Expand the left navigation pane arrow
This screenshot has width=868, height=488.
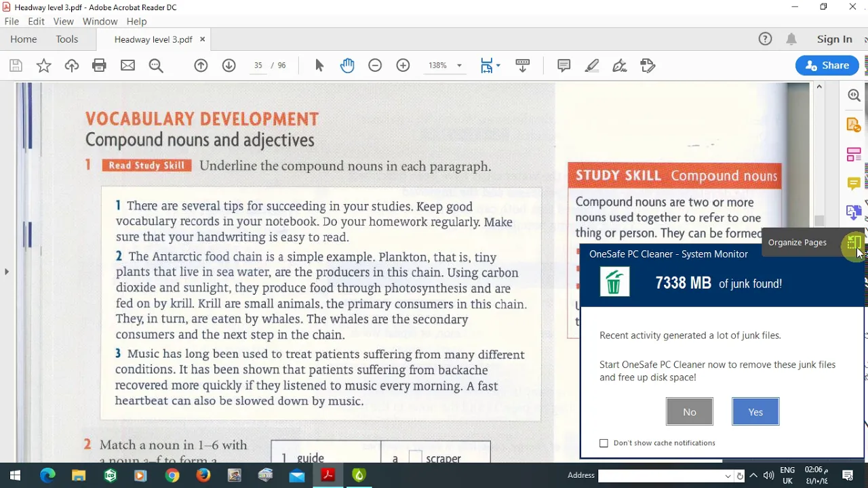pos(7,272)
